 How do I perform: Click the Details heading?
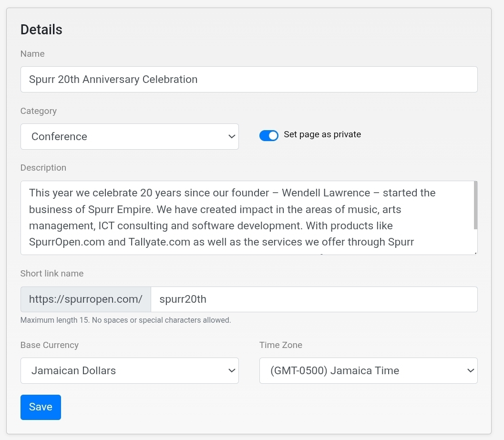coord(41,30)
